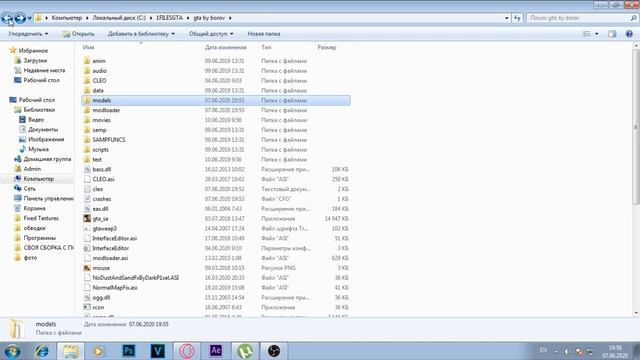The width and height of the screenshot is (640, 360).
Task: Go forward with the Forward arrow button
Action: 20,18
